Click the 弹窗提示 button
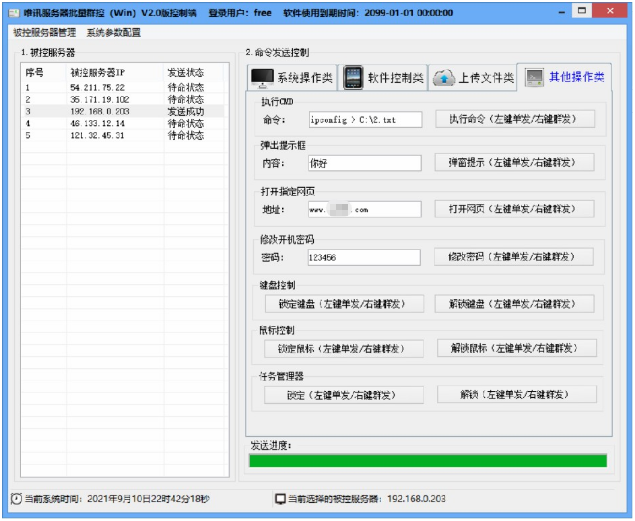This screenshot has height=521, width=635. (515, 162)
